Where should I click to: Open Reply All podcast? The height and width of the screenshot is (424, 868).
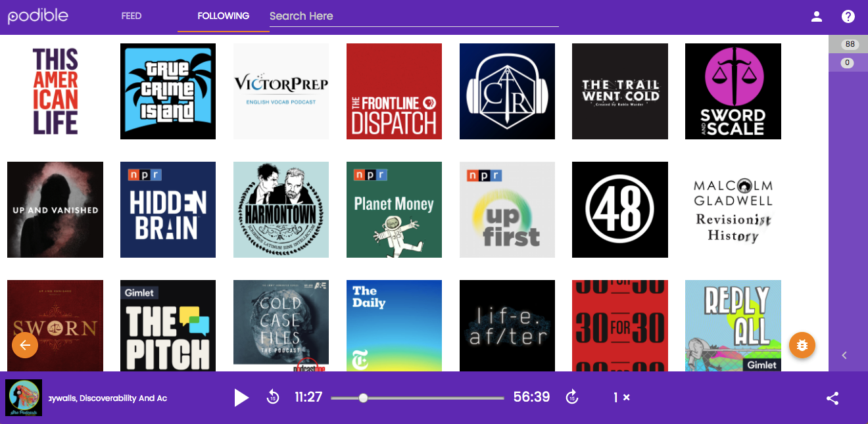(x=733, y=325)
